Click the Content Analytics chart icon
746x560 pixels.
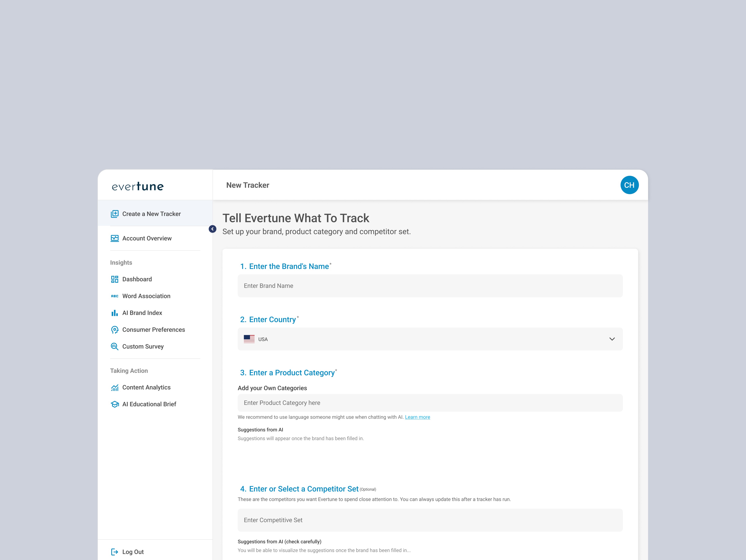pos(115,388)
